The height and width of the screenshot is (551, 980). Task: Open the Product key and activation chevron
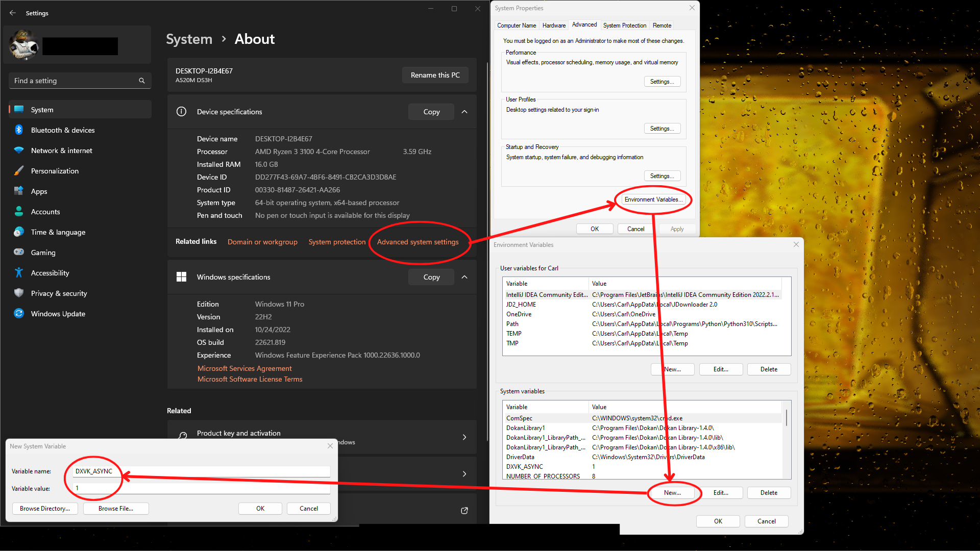[x=464, y=437]
